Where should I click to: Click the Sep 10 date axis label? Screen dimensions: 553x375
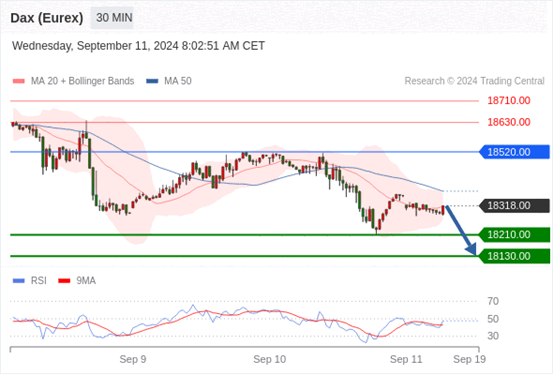pos(269,359)
